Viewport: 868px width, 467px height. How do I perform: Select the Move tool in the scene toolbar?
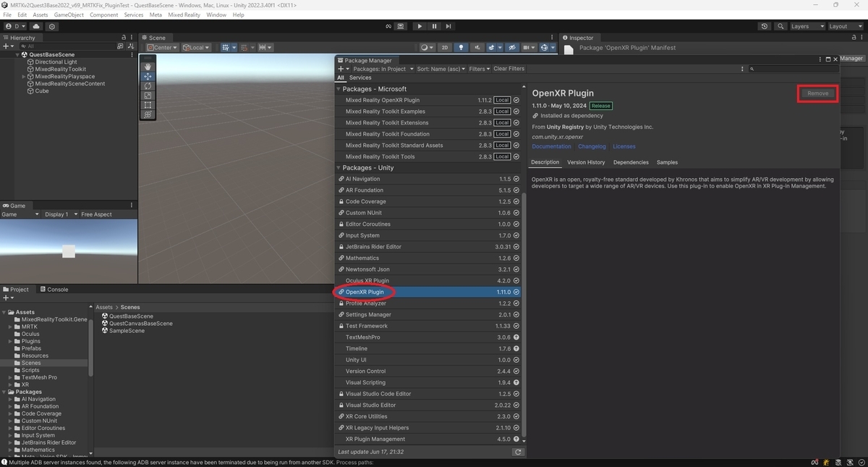click(x=148, y=76)
